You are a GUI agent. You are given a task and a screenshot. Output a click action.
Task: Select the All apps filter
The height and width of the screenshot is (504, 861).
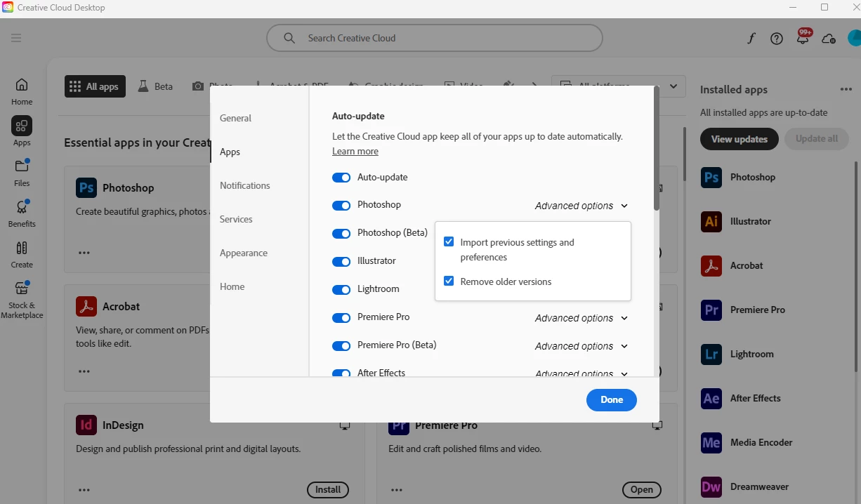(x=95, y=86)
